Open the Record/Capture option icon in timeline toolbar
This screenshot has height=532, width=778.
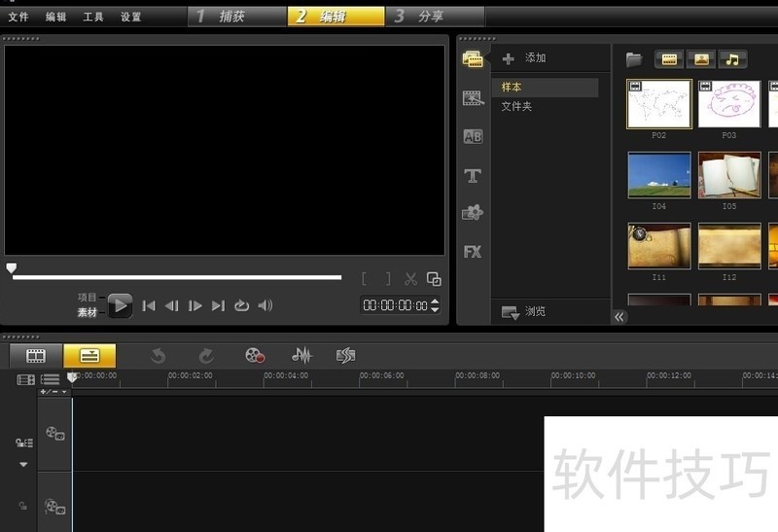pyautogui.click(x=255, y=356)
